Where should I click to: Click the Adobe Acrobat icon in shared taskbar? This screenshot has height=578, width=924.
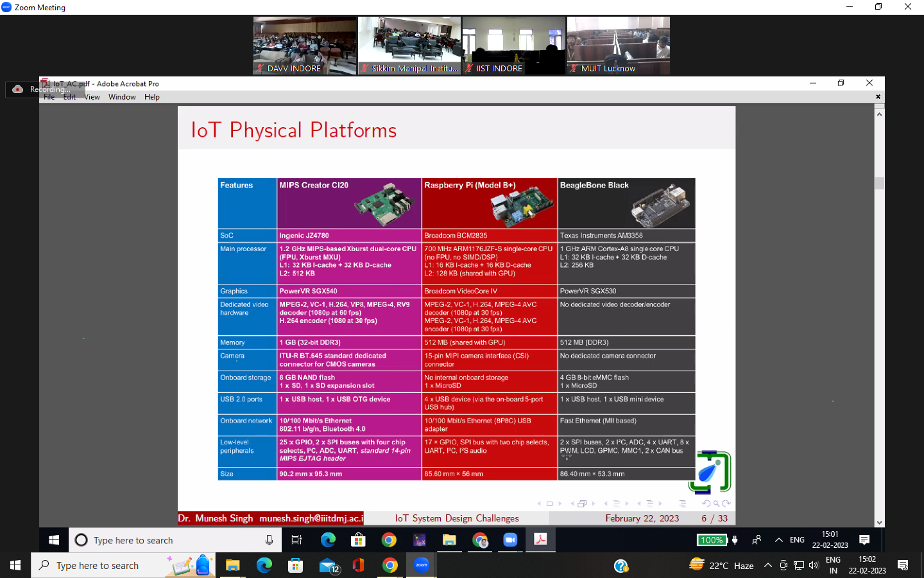point(541,540)
